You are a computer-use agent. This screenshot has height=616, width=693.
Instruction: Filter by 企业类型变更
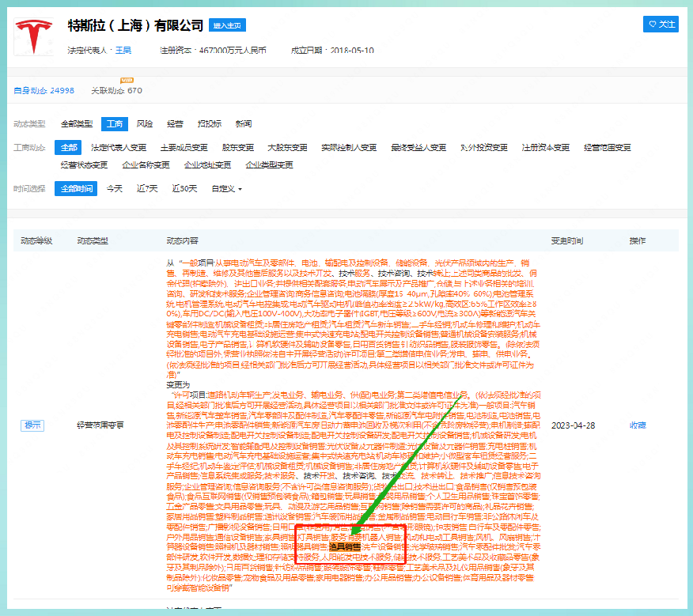tap(269, 164)
